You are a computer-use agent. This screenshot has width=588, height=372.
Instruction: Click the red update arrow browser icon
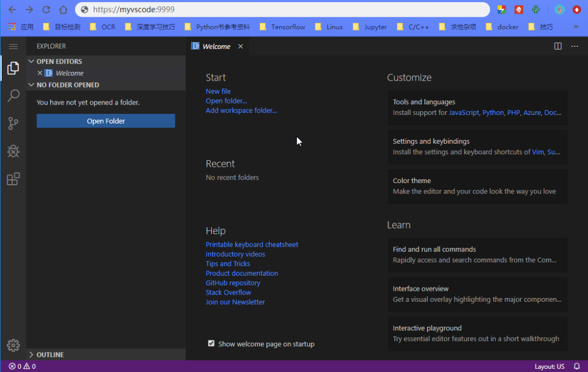tap(577, 10)
